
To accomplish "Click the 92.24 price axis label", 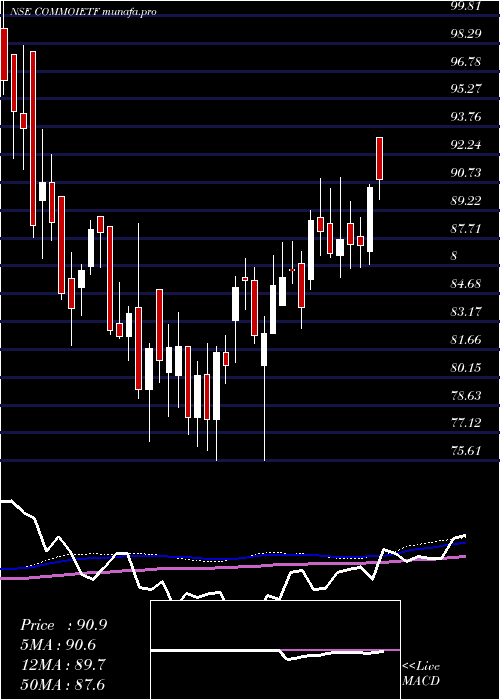I will click(x=466, y=145).
